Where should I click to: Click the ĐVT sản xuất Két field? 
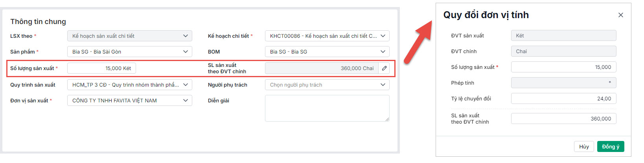[x=563, y=35]
